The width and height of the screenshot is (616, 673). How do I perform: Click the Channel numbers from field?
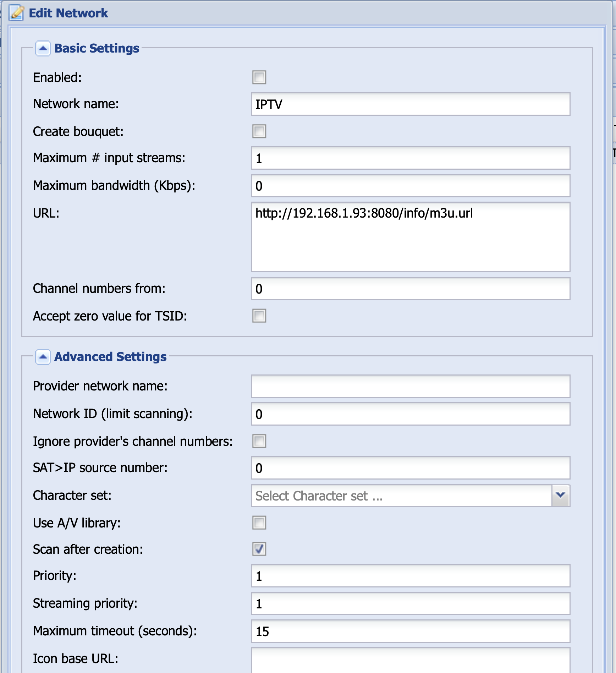click(410, 289)
